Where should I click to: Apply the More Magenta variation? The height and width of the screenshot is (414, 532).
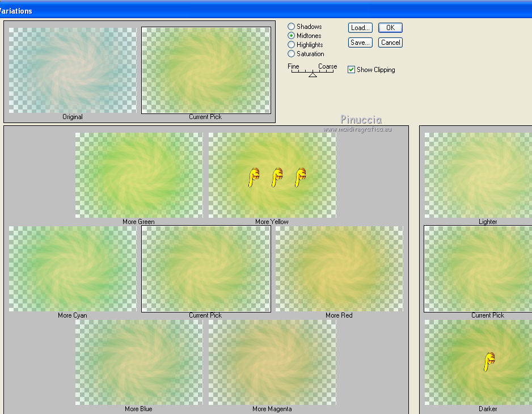(272, 362)
